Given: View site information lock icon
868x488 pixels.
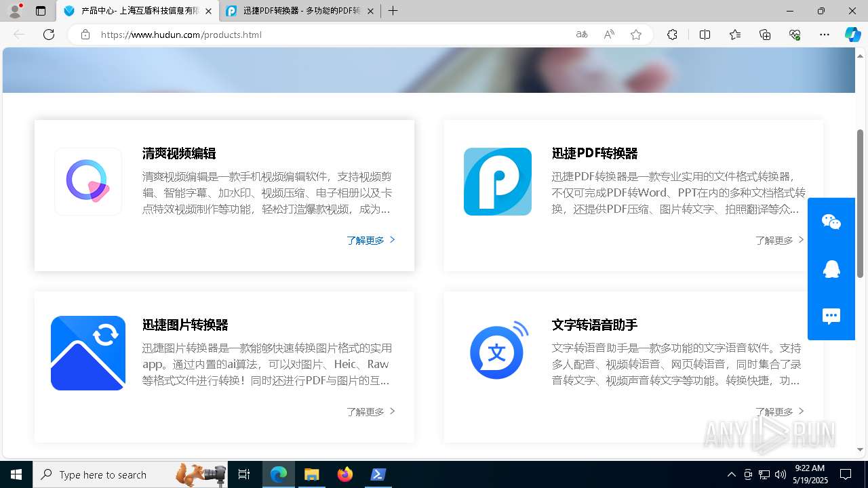Looking at the screenshot, I should (x=85, y=35).
